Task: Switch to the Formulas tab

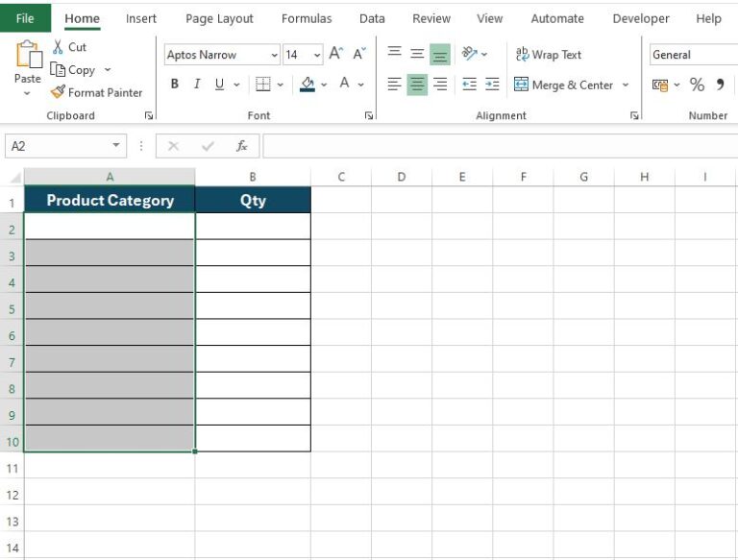Action: pyautogui.click(x=307, y=18)
